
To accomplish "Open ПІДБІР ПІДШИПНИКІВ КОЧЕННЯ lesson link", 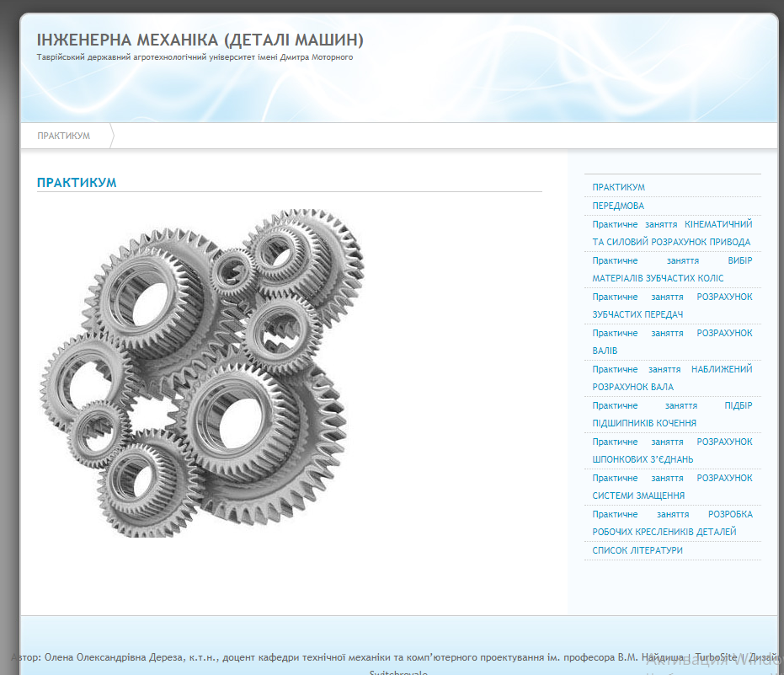I will coord(672,415).
